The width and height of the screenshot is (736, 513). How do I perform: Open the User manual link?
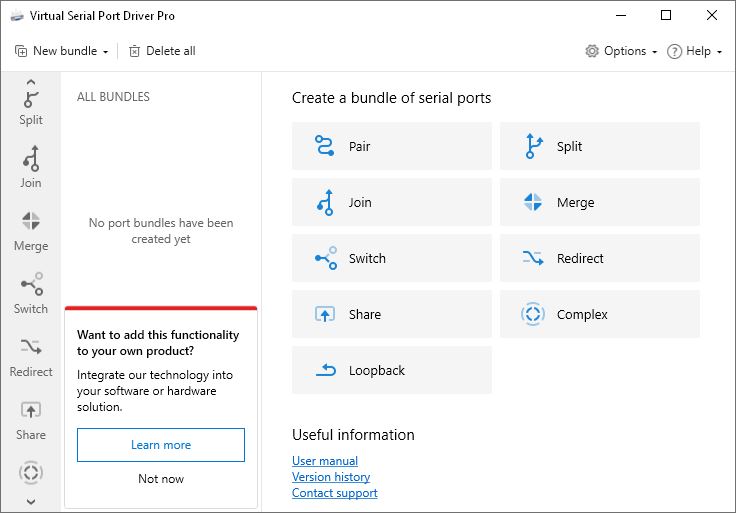325,461
